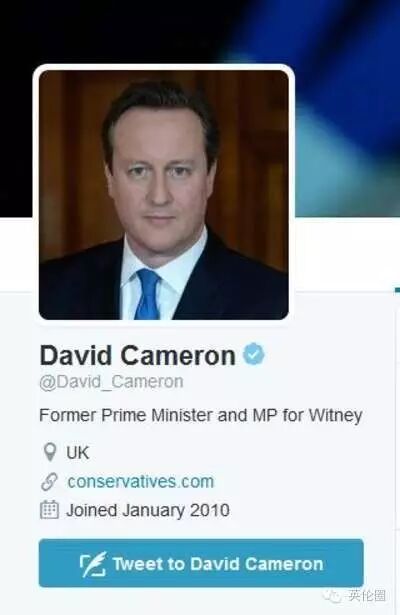Open the conservatives.com website link
400x615 pixels.
tap(141, 482)
